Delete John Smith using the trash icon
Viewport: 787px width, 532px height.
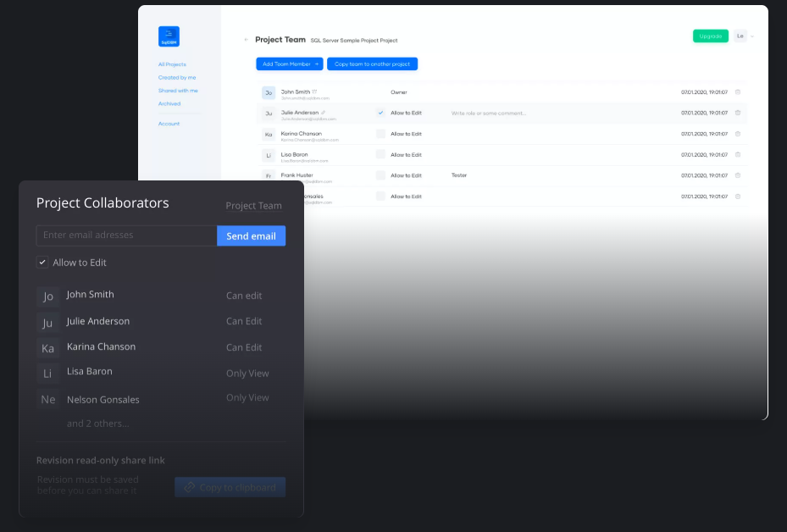coord(737,91)
